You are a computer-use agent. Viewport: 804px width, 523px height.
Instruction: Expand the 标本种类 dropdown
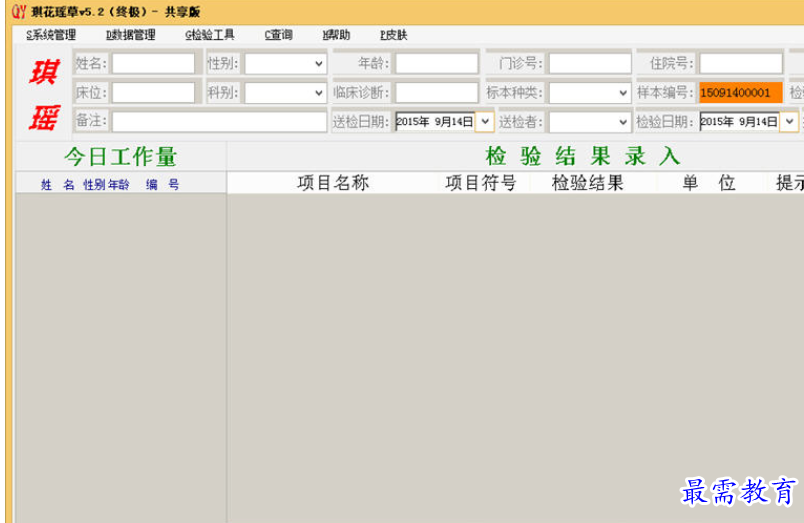(x=623, y=93)
